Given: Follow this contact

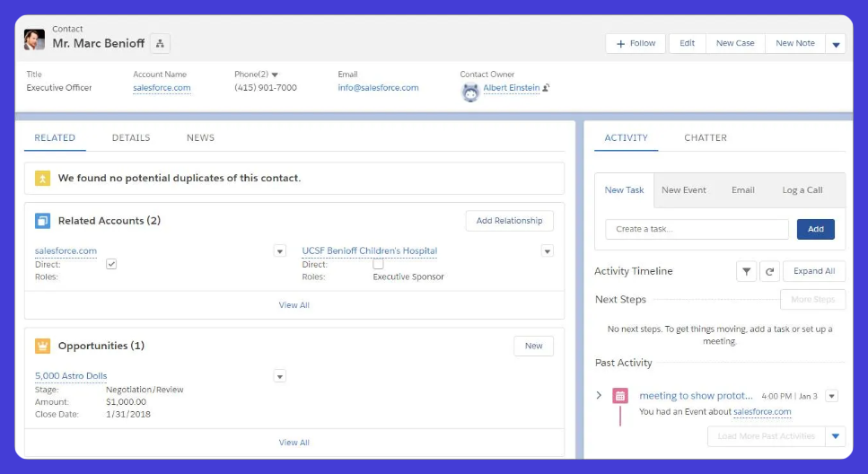Looking at the screenshot, I should (x=636, y=43).
